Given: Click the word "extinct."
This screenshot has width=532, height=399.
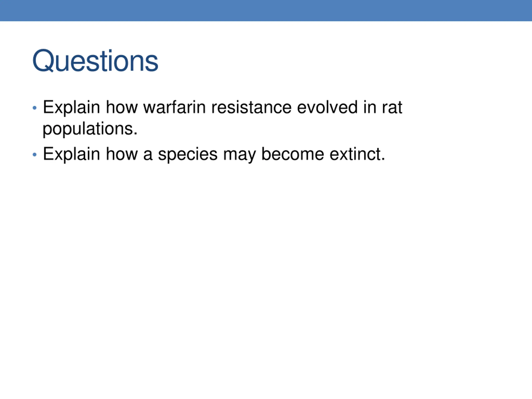Looking at the screenshot, I should coord(357,154).
